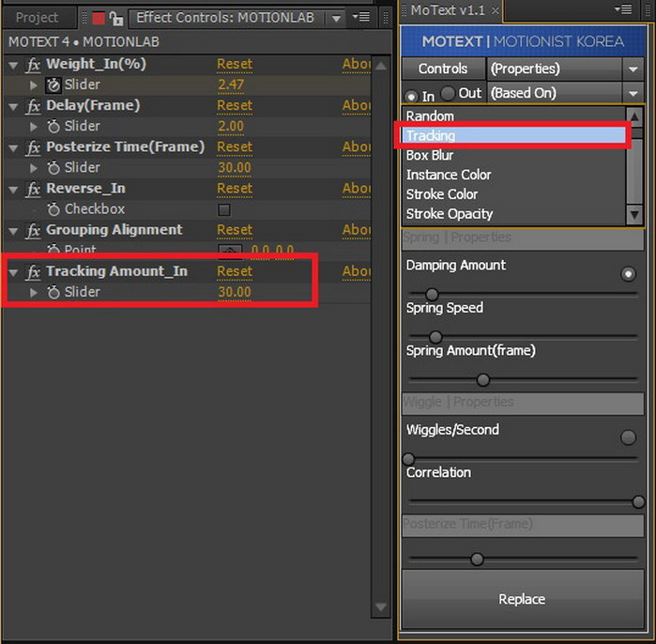This screenshot has width=656, height=644.
Task: Toggle the fx icon of Tracking Amount_In
Action: (33, 272)
